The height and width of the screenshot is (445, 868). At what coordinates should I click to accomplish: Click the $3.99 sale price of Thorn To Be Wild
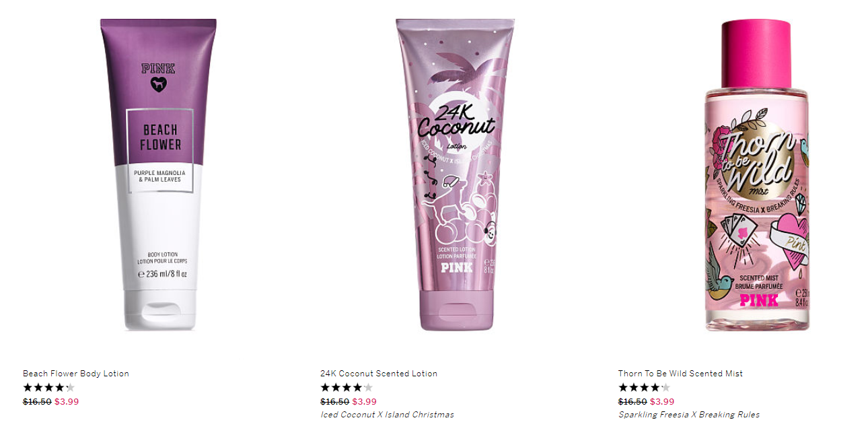[662, 402]
